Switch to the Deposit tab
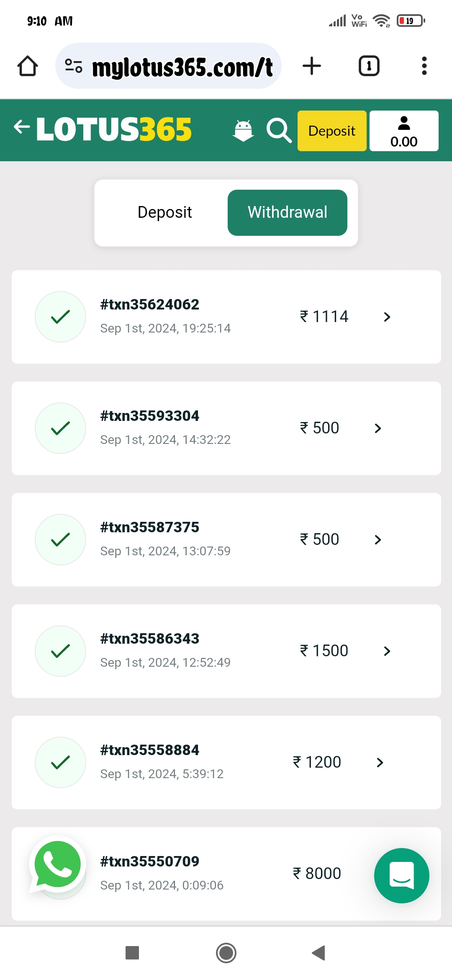 point(164,212)
